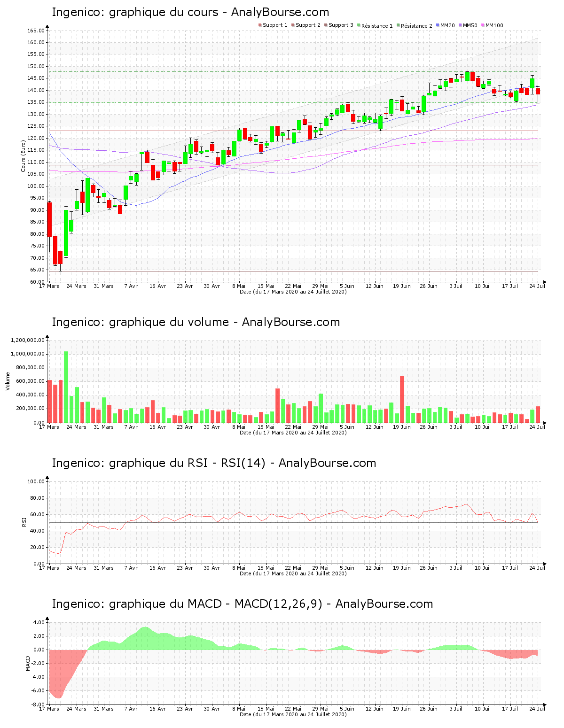
Task: Click the 400,000.00 volume axis value
Action: [x=31, y=395]
